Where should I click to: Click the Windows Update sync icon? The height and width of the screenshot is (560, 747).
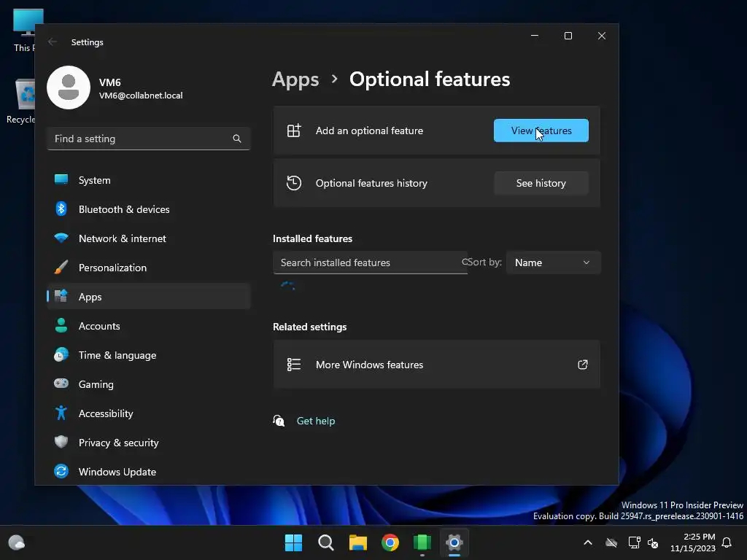[61, 472]
